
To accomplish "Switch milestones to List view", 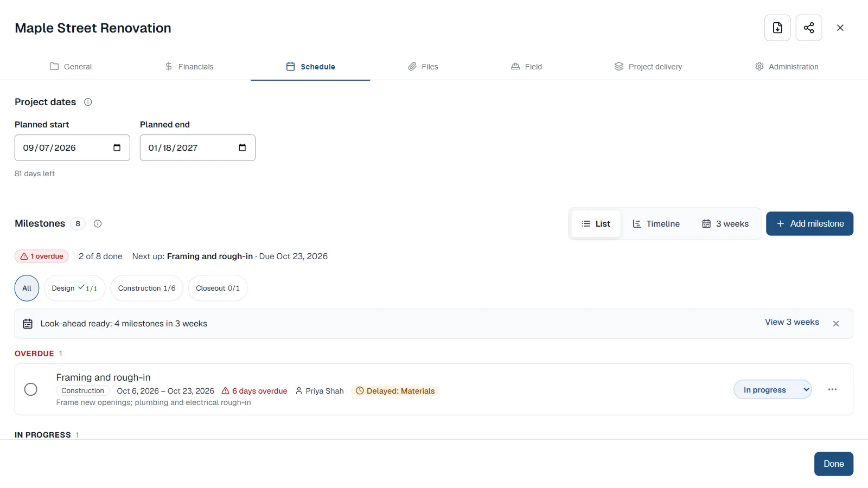I will (x=596, y=224).
